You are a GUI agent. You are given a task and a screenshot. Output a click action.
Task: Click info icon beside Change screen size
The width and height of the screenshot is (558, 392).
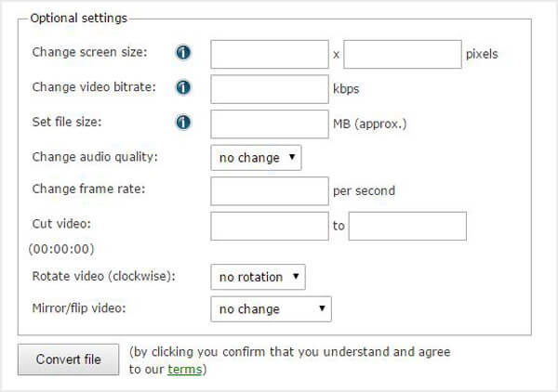pyautogui.click(x=183, y=53)
